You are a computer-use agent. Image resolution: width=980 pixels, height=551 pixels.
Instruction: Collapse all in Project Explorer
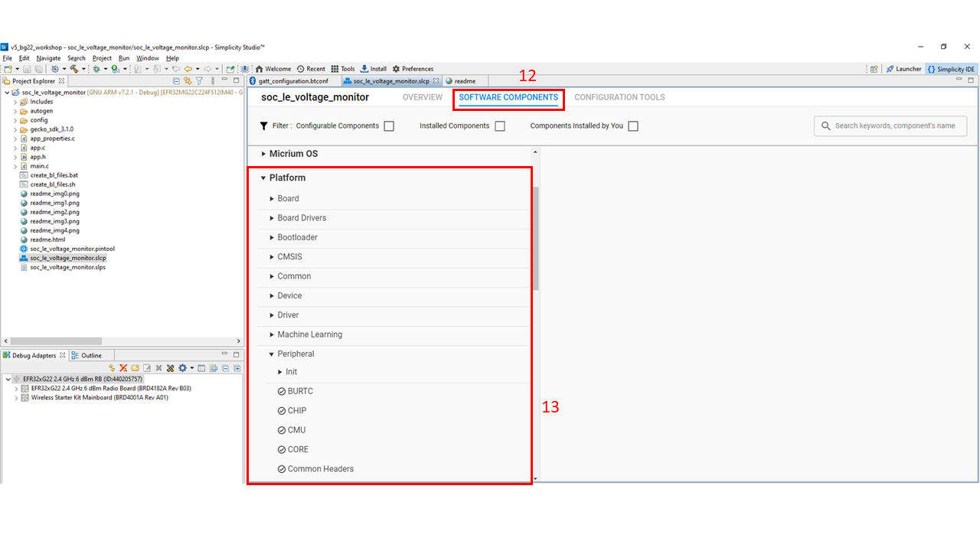(x=176, y=80)
